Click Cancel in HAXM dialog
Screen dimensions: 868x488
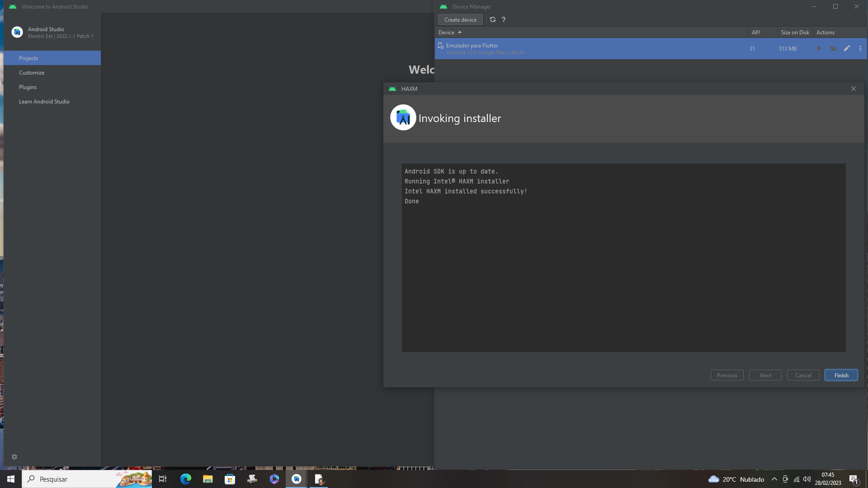point(803,375)
